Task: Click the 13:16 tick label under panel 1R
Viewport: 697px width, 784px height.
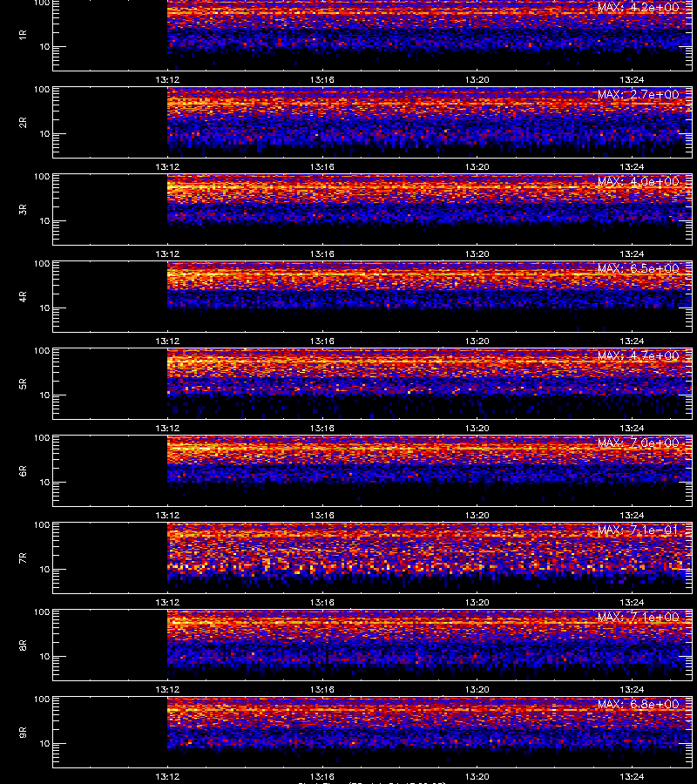Action: 322,79
